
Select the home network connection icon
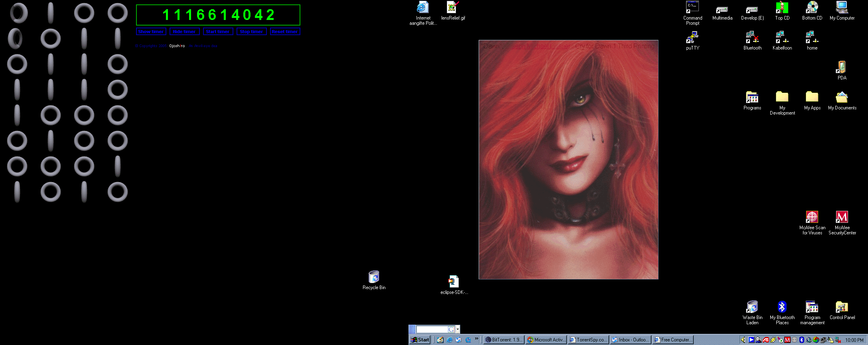[x=812, y=41]
